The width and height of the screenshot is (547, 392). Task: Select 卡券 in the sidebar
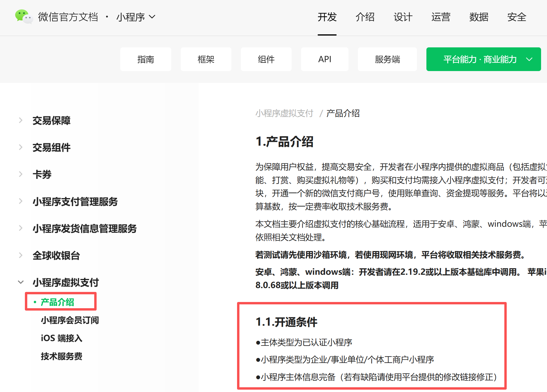pos(42,174)
